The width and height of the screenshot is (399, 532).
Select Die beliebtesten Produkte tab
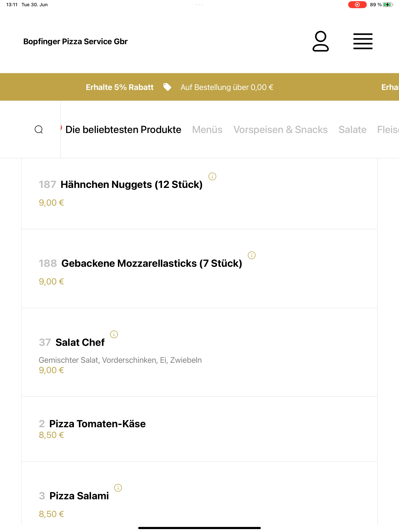click(x=123, y=129)
